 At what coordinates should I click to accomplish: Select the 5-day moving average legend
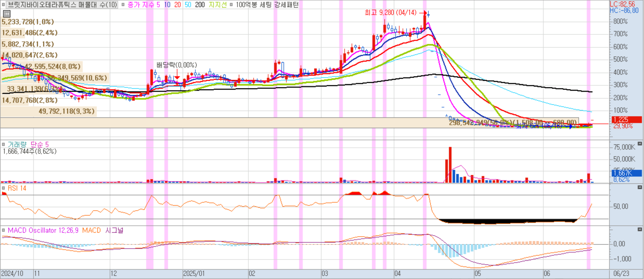click(158, 5)
